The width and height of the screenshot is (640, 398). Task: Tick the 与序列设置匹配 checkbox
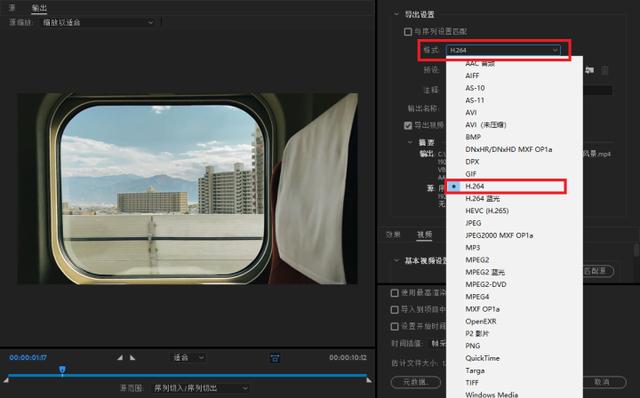408,31
